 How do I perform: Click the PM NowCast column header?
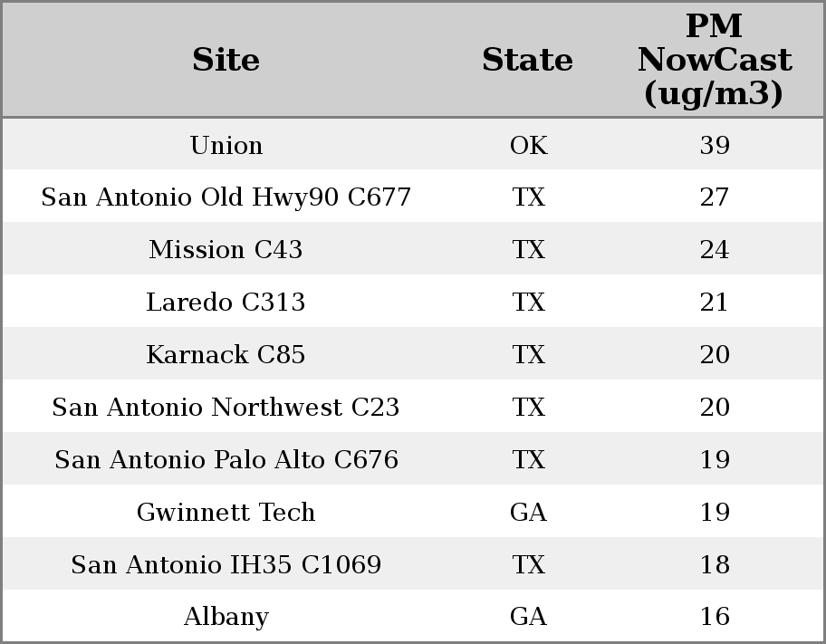(x=715, y=60)
